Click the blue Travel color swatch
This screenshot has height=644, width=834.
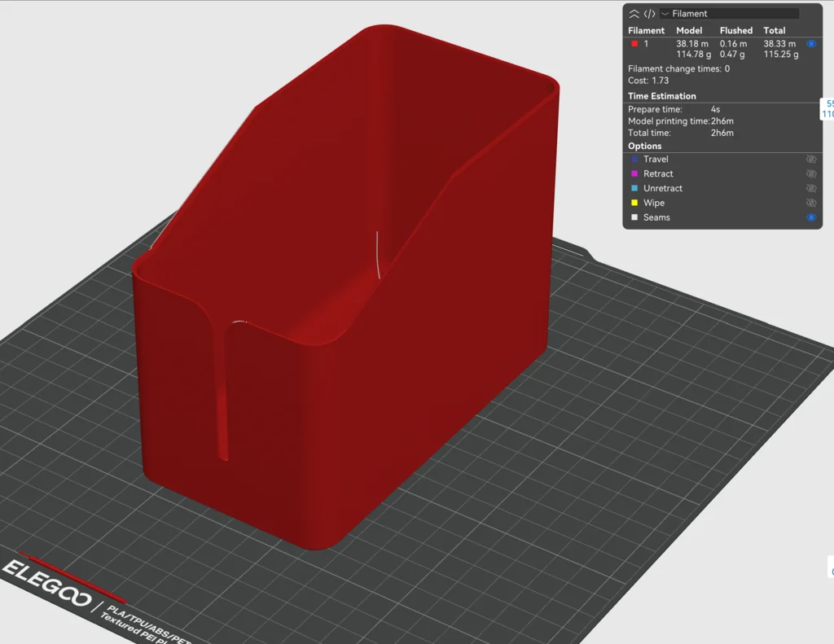click(x=634, y=160)
